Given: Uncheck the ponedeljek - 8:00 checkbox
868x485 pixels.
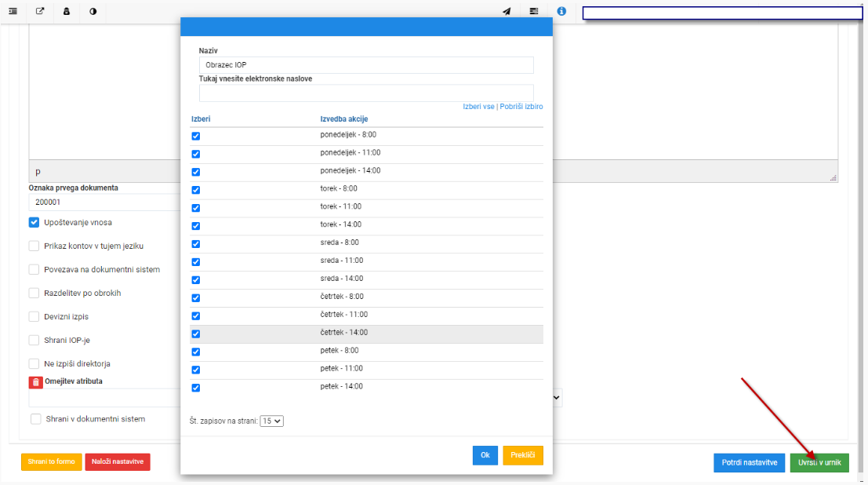Looking at the screenshot, I should coord(196,136).
